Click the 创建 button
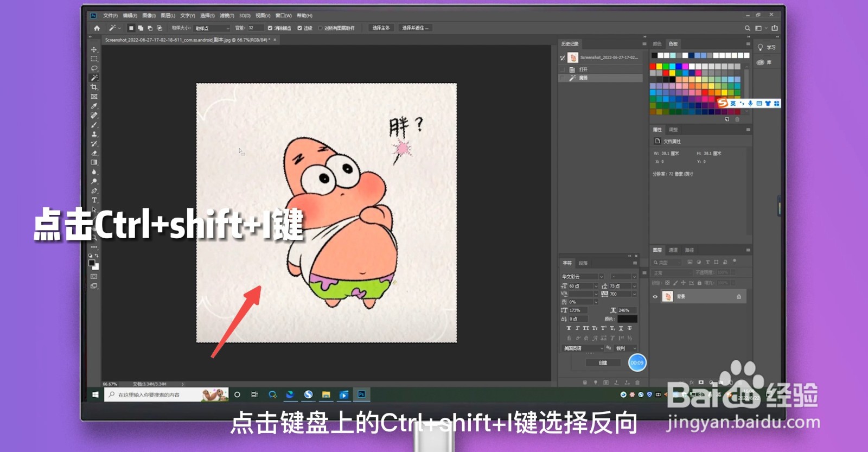 click(x=603, y=362)
